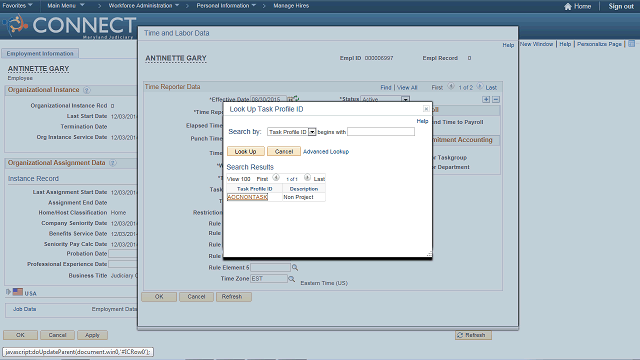The height and width of the screenshot is (360, 640).
Task: Click View All in Time Reporter Data
Action: pos(407,87)
